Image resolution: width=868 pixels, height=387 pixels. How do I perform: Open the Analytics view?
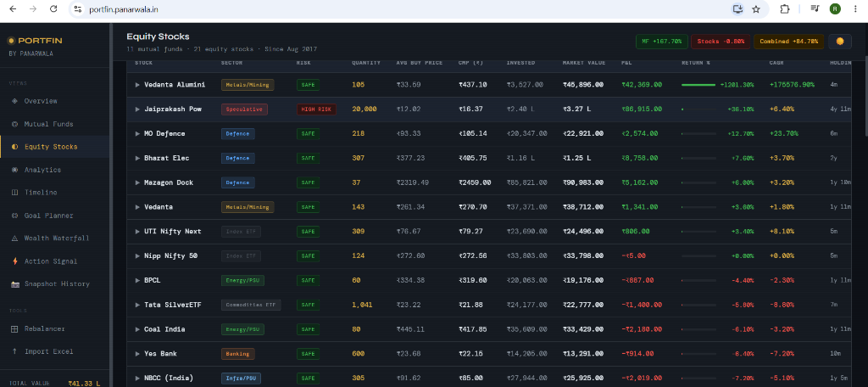(x=55, y=170)
